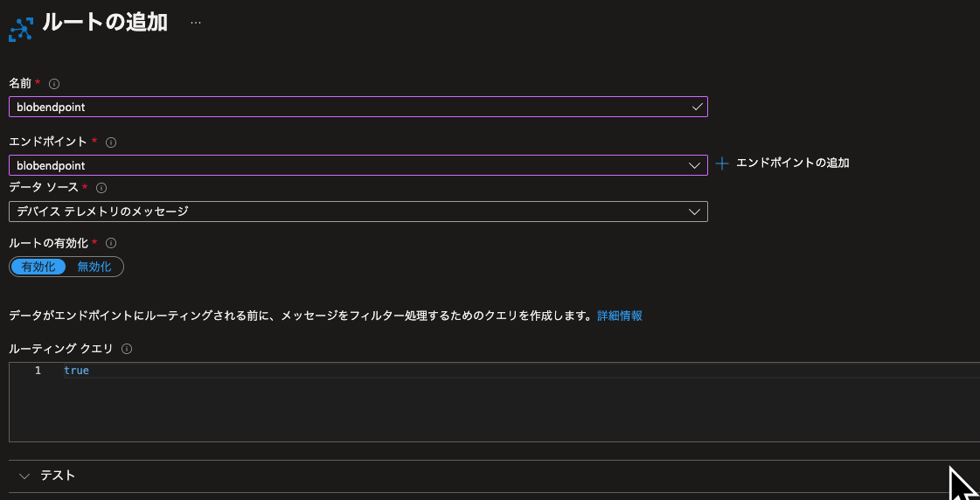Show the info tooltip beside 名前
Viewport: 980px width, 500px height.
point(54,84)
